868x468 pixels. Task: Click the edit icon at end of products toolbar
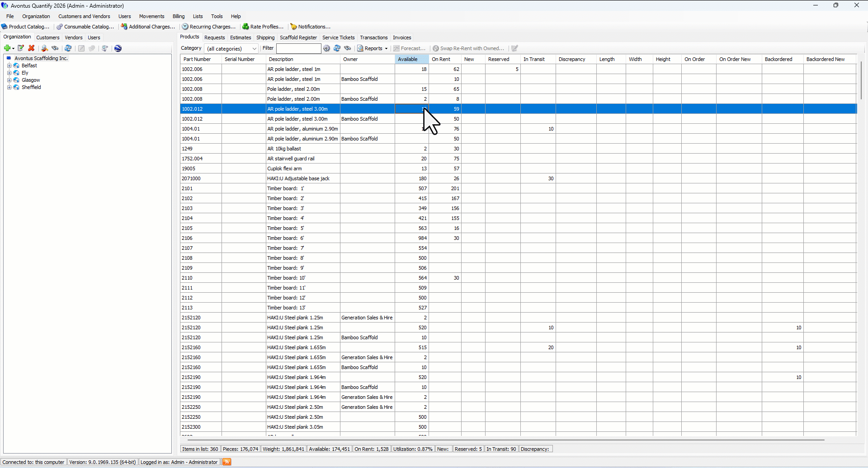[x=514, y=48]
